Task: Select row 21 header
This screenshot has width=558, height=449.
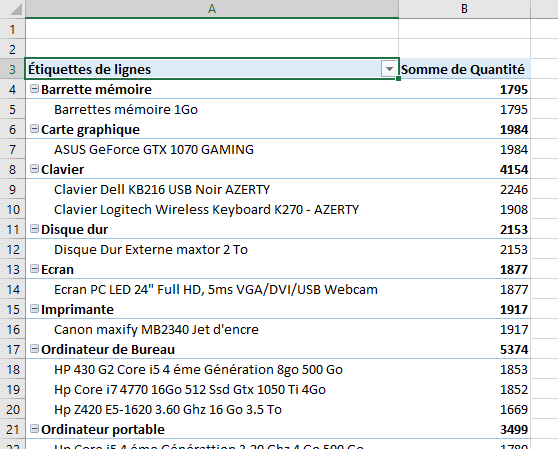Action: tap(12, 429)
